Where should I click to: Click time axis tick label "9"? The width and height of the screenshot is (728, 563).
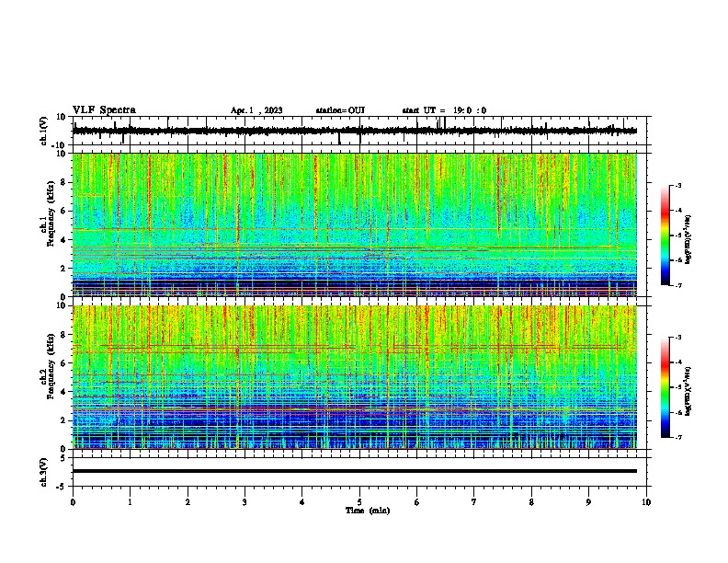pos(588,502)
